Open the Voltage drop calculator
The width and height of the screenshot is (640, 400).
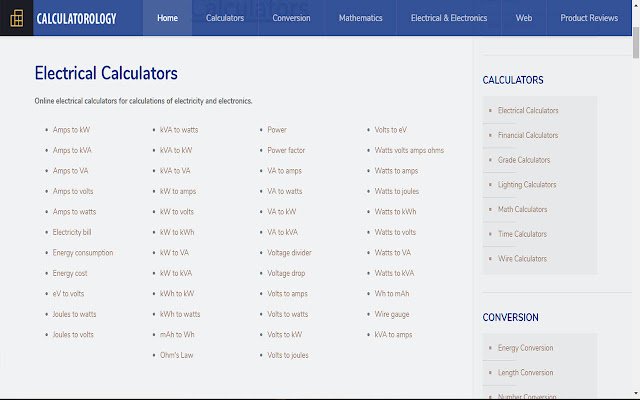click(286, 273)
